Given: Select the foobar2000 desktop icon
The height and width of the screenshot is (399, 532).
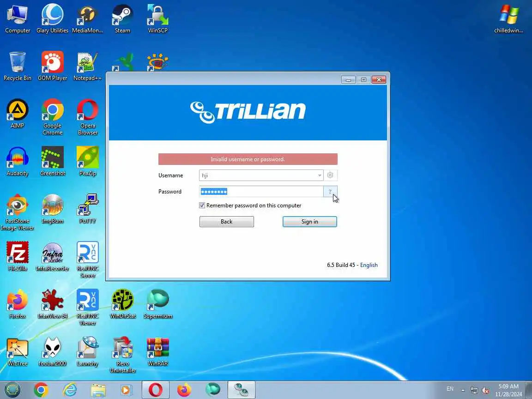Looking at the screenshot, I should [x=52, y=351].
